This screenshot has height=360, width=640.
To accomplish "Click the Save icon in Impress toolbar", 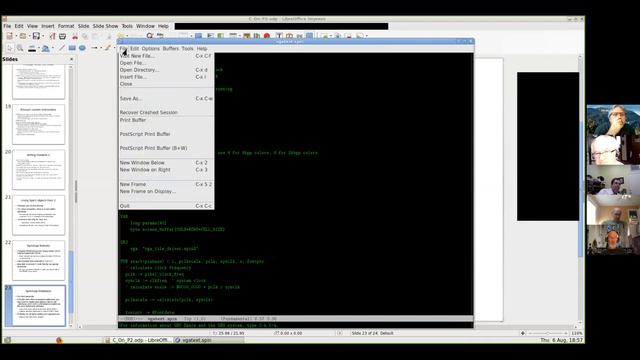I will (36, 36).
